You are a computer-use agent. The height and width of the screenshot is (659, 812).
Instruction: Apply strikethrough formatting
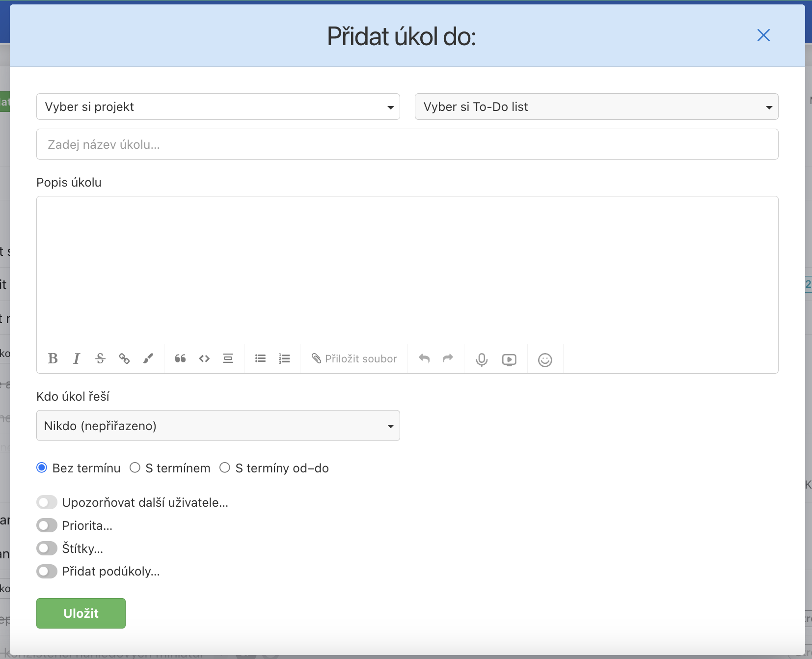[100, 358]
